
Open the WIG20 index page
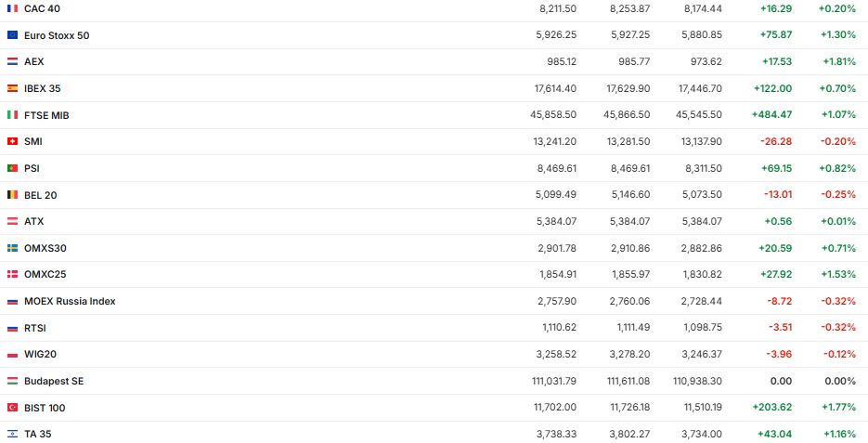point(40,354)
